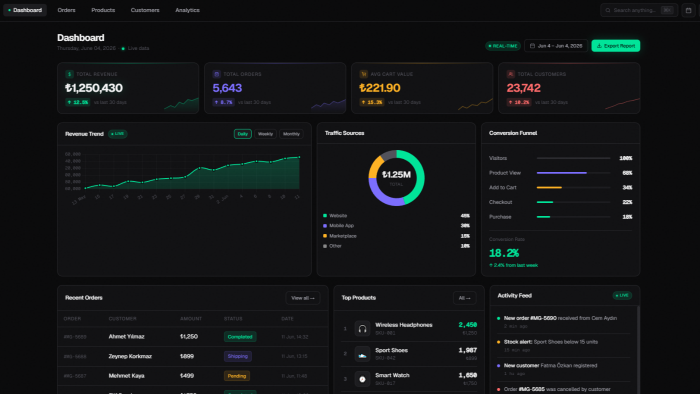700x394 pixels.
Task: Click the Add to Cart funnel bar
Action: pyautogui.click(x=573, y=187)
